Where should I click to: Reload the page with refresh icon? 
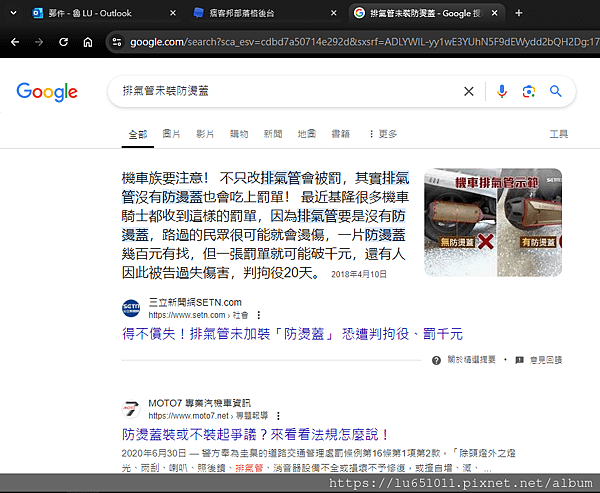(64, 42)
